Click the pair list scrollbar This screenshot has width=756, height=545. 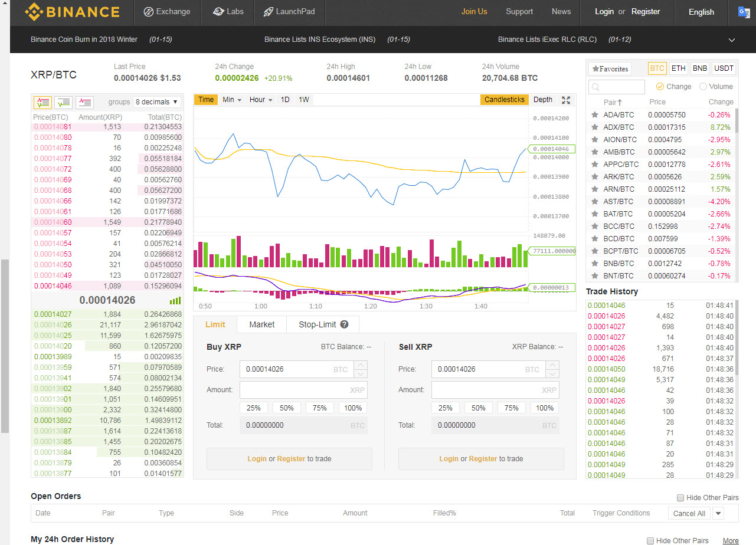736,121
